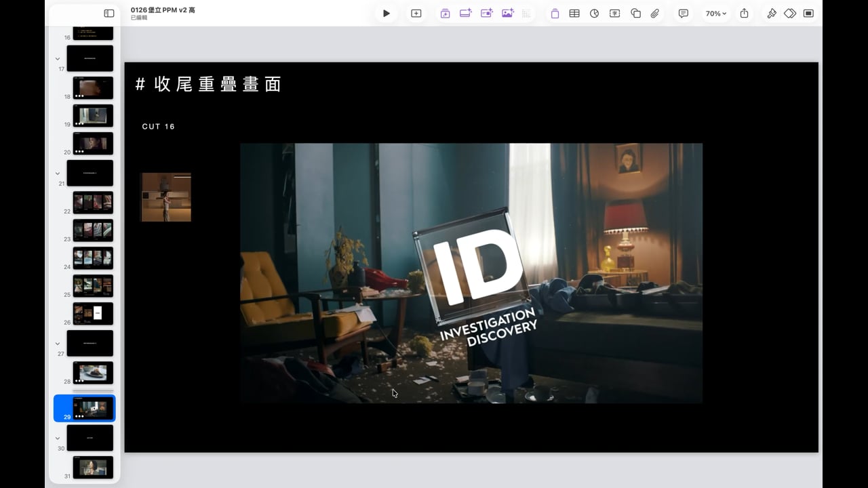This screenshot has width=868, height=488.
Task: Click the AI slide generation icon
Action: point(445,14)
